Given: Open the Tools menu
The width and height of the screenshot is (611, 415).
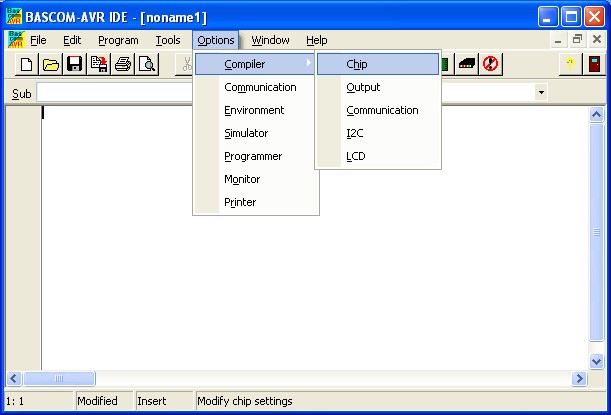Looking at the screenshot, I should tap(168, 40).
